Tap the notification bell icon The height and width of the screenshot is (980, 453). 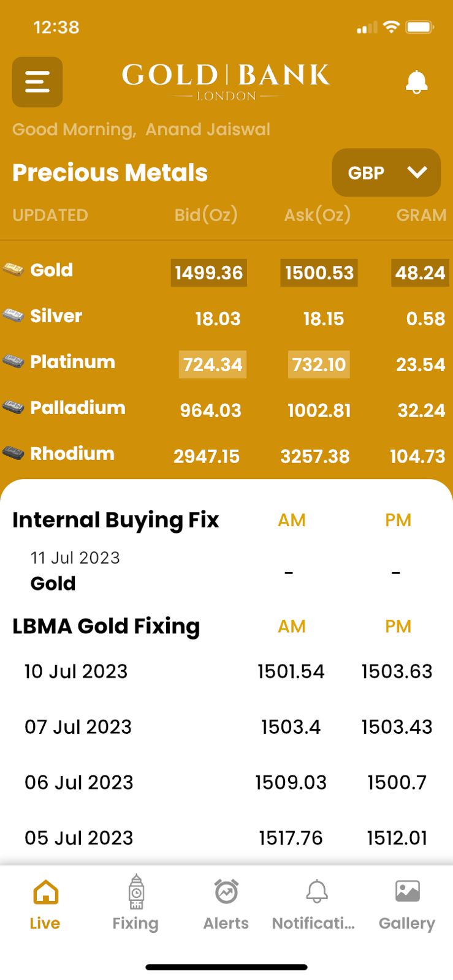pyautogui.click(x=416, y=82)
